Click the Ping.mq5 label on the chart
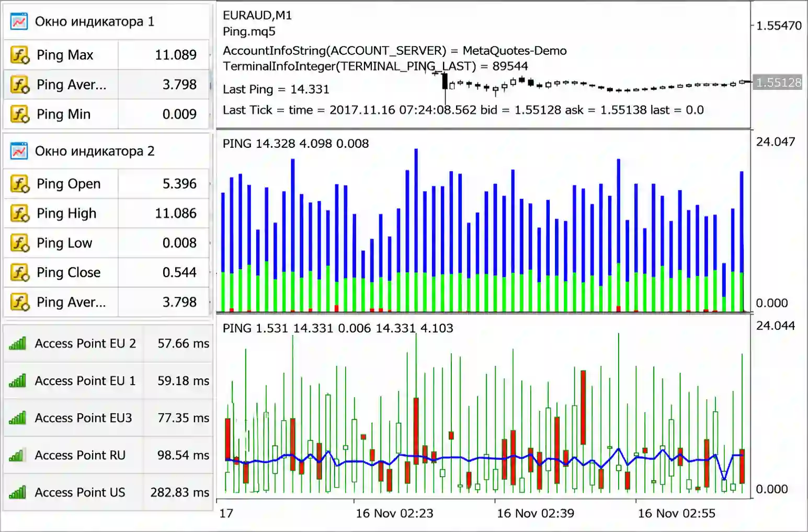This screenshot has width=808, height=532. pos(249,31)
